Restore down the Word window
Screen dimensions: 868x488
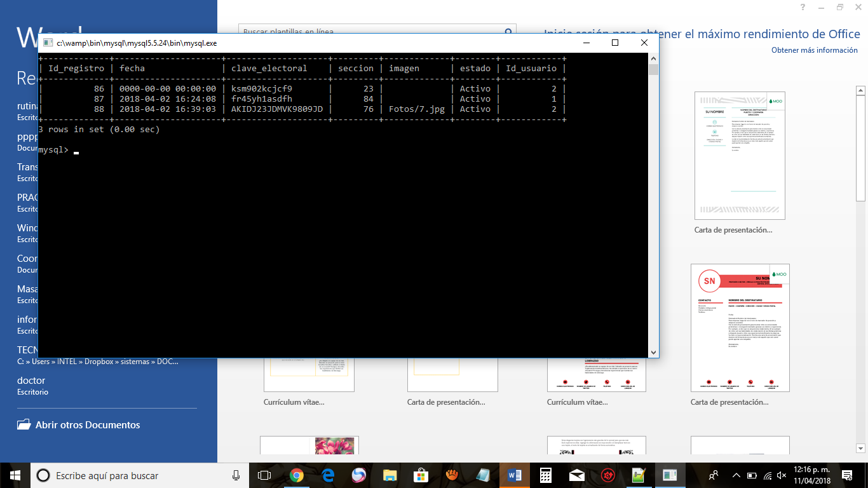[840, 7]
